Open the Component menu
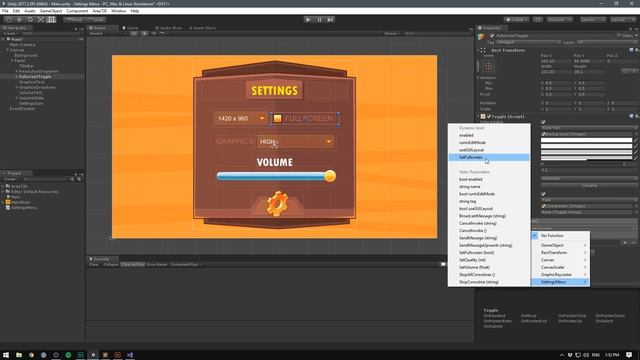 point(77,11)
